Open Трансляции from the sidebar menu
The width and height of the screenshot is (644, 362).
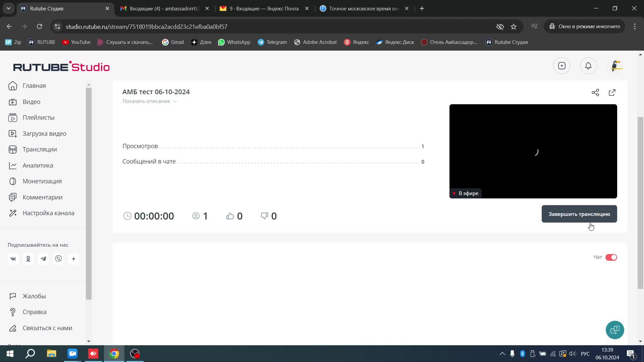40,149
